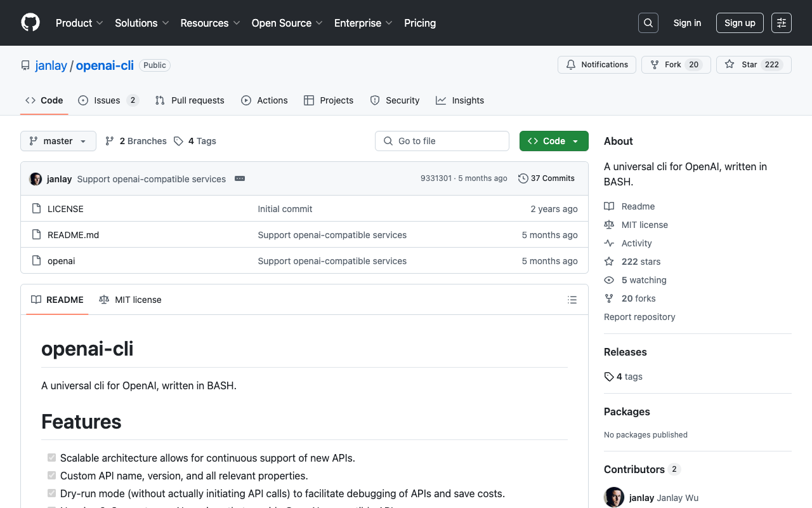View 222 stars in About sidebar

632,262
